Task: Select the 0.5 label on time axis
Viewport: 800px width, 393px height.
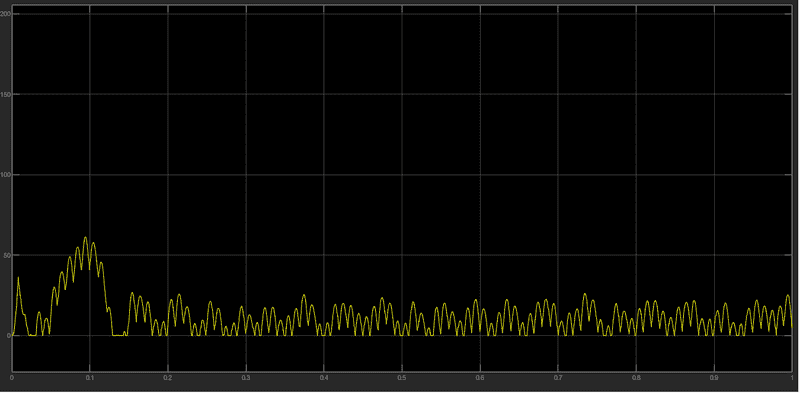Action: (402, 378)
